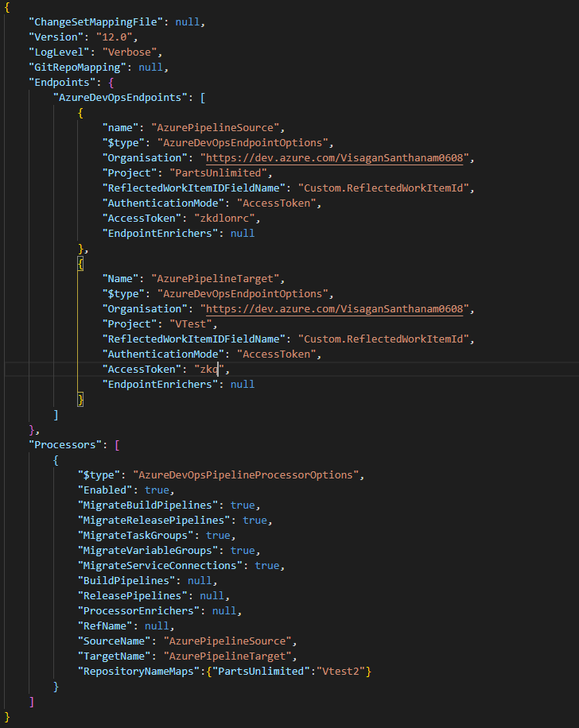Click the "zkdlonrc" AccessToken value
The width and height of the screenshot is (579, 728).
click(224, 219)
